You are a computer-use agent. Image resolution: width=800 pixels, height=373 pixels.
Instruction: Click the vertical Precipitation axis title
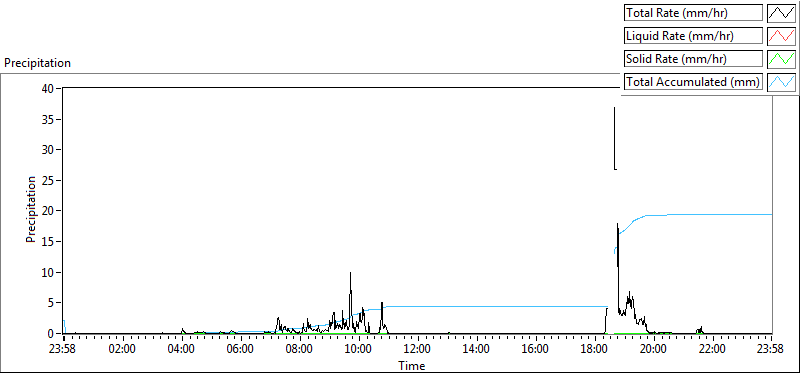click(x=31, y=209)
